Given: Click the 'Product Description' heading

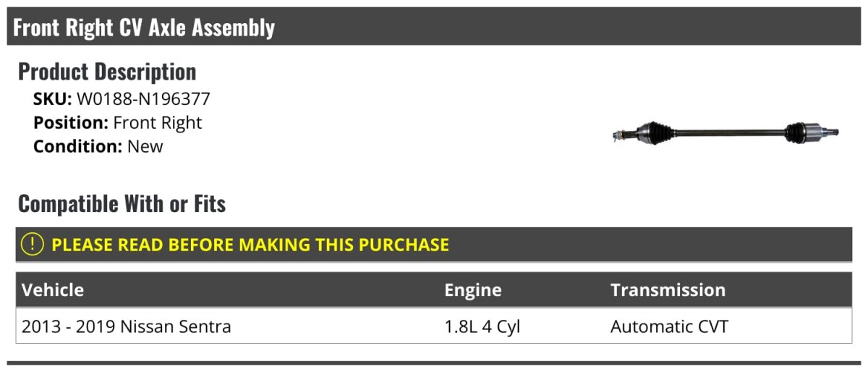Looking at the screenshot, I should [x=107, y=72].
